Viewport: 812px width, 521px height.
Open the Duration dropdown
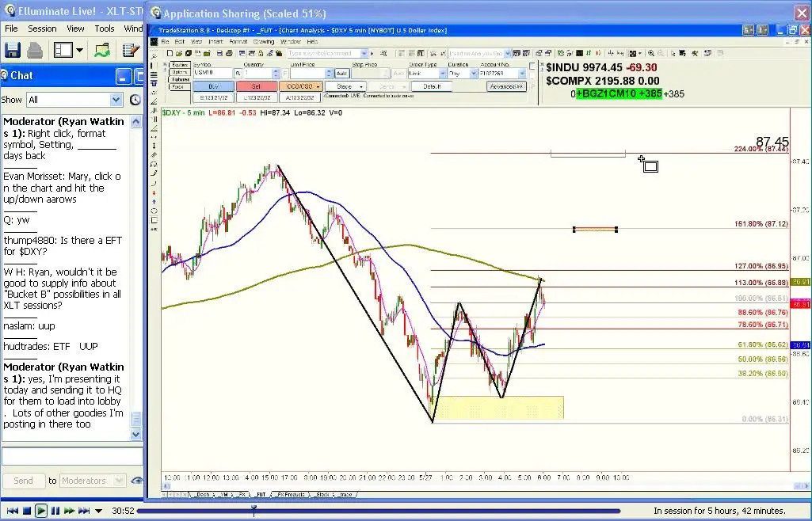tap(463, 74)
